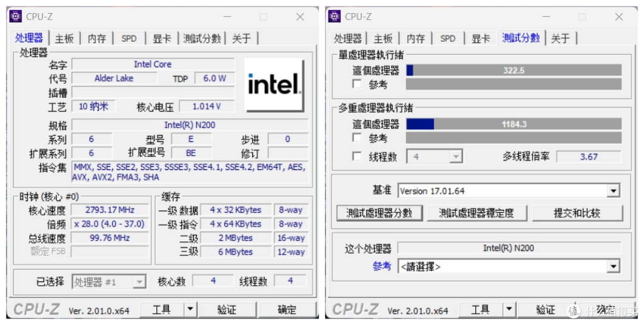Minimize the left CPU-Z window
This screenshot has width=644, height=325.
(227, 17)
